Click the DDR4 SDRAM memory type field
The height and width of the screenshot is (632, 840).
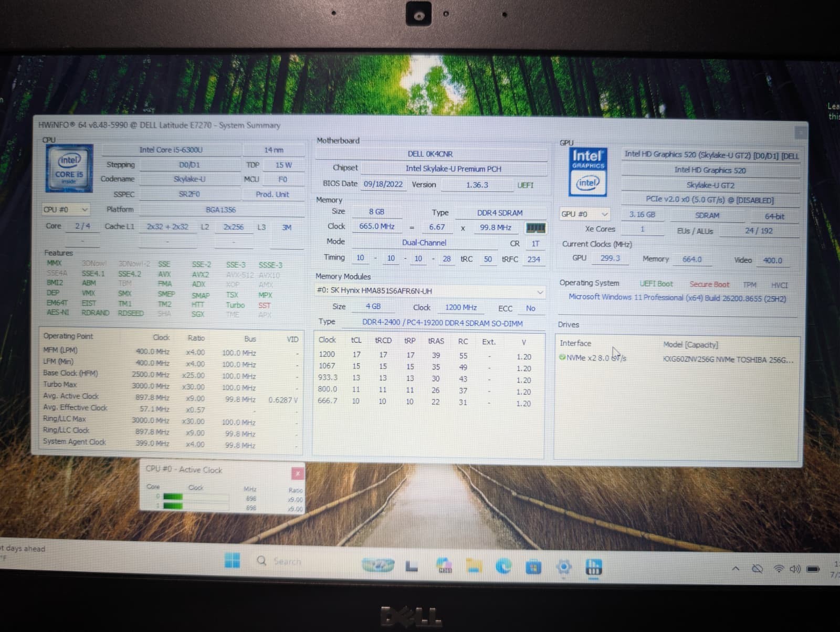click(x=500, y=213)
